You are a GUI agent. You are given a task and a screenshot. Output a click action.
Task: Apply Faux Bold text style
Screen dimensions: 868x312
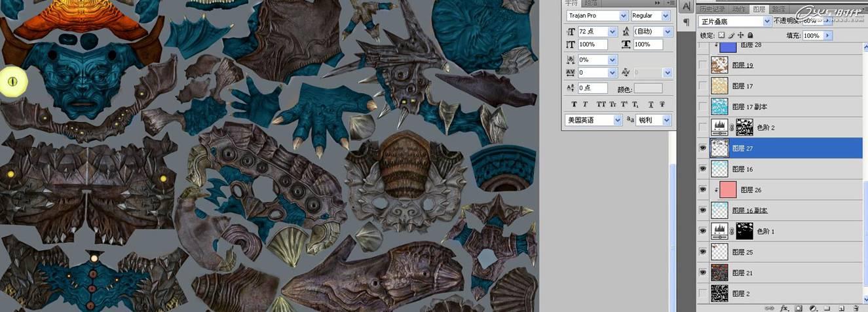point(575,104)
